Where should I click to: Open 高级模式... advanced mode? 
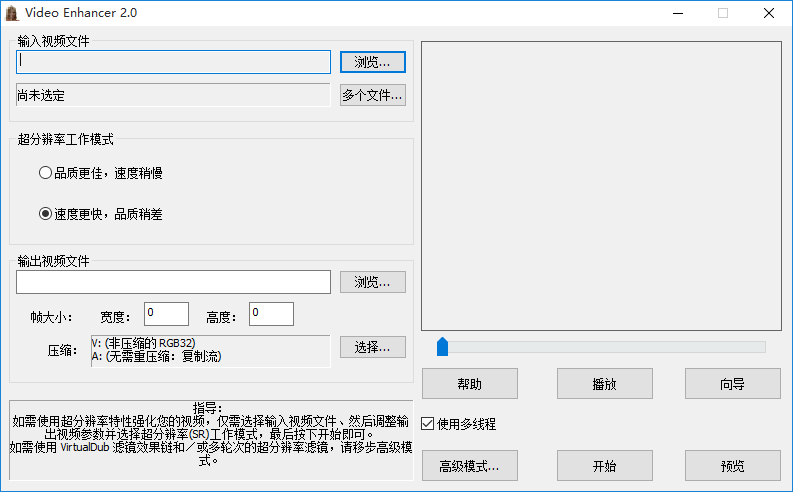click(470, 466)
